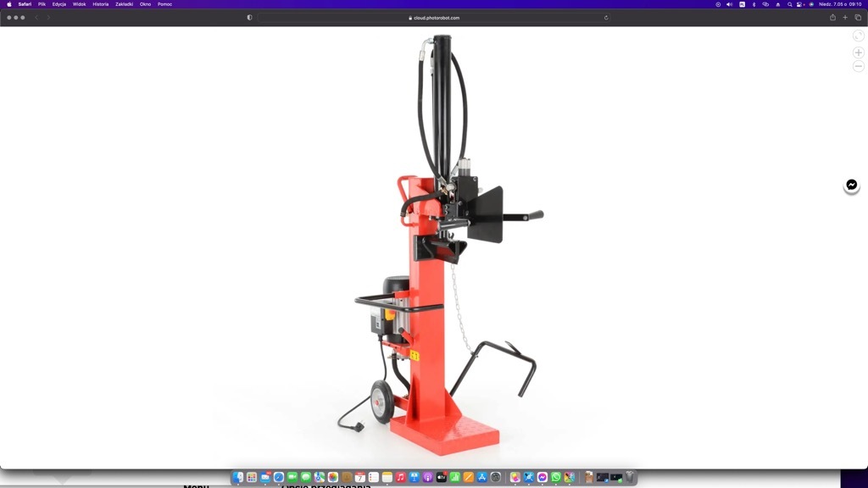Click the date and time in the menu bar
This screenshot has width=868, height=488.
pyautogui.click(x=840, y=4)
